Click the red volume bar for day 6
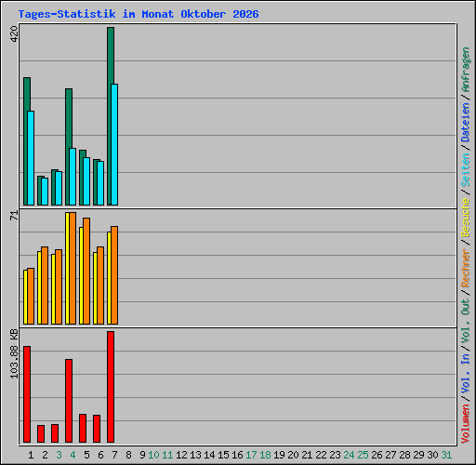Viewport: 476px width, 465px height. pos(97,429)
